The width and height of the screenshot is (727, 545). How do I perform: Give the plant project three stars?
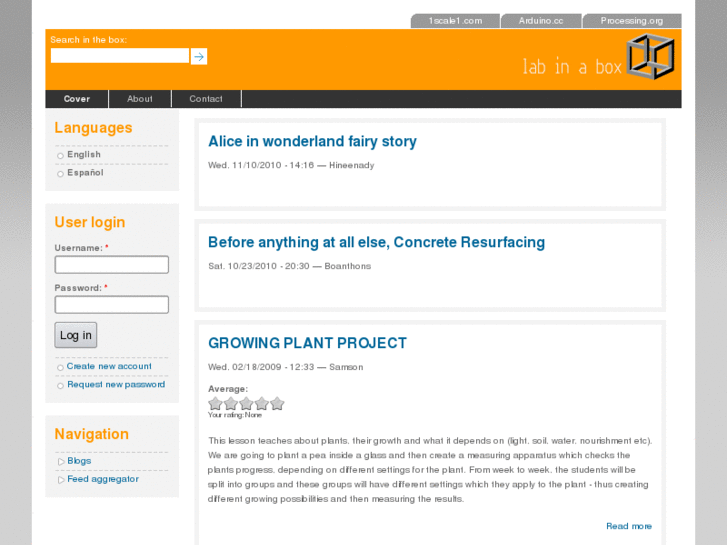tap(246, 404)
